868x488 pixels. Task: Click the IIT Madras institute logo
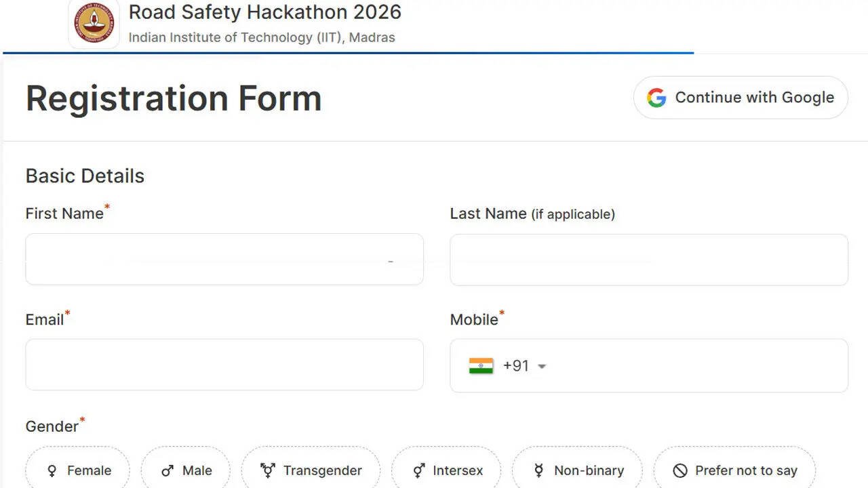94,22
